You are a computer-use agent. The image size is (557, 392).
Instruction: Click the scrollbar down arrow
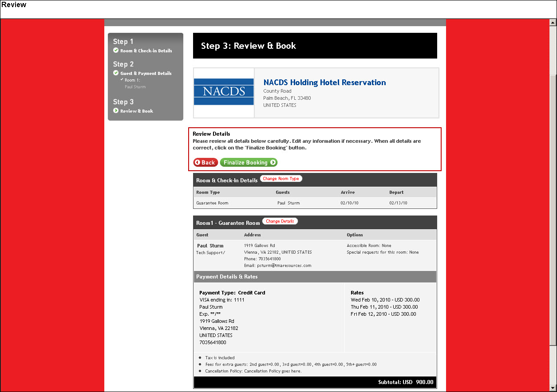tap(553, 388)
